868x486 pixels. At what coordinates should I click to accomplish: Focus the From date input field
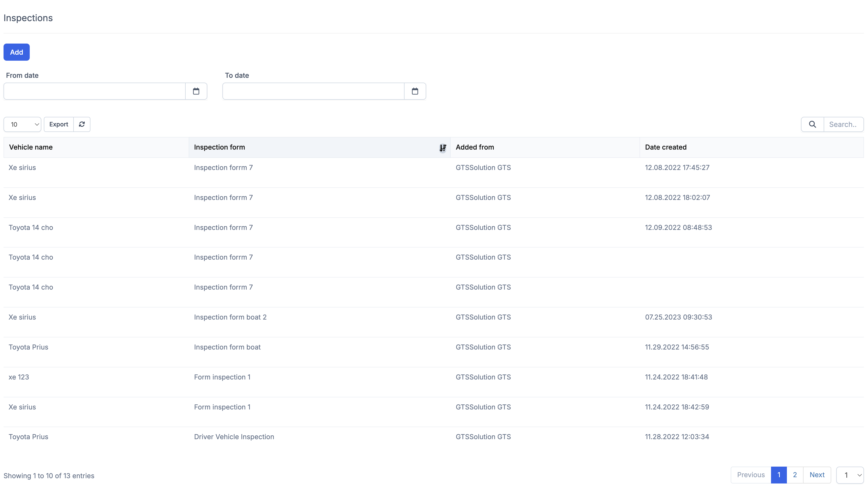point(94,91)
